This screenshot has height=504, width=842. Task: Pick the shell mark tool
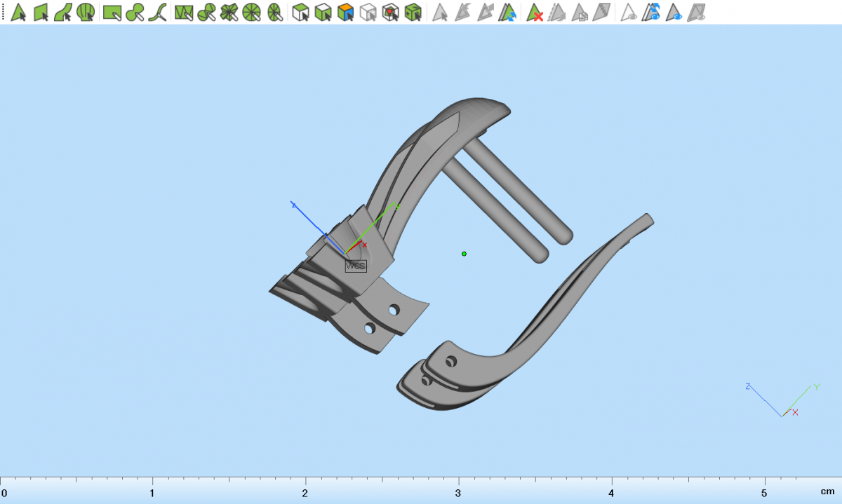point(86,12)
